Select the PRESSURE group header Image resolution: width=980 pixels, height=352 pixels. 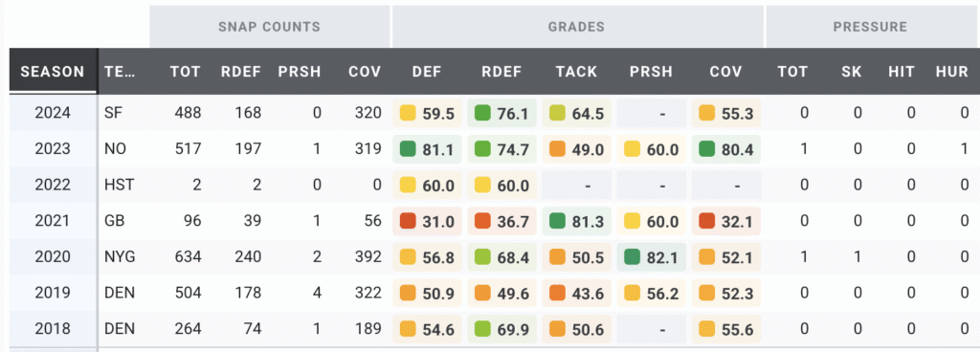pyautogui.click(x=869, y=27)
